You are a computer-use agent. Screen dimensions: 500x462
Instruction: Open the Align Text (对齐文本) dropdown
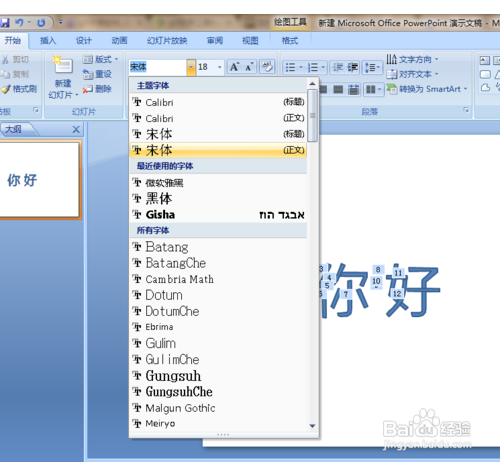pyautogui.click(x=413, y=74)
